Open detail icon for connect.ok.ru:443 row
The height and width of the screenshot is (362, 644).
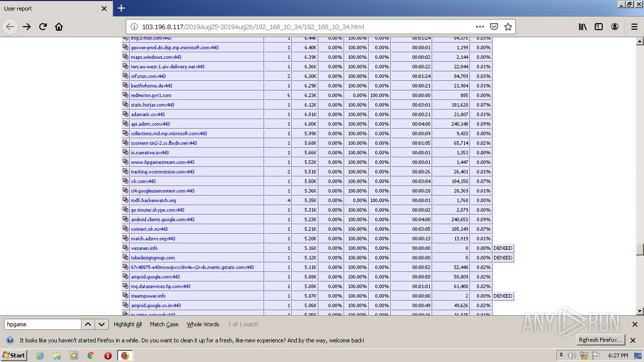click(125, 229)
